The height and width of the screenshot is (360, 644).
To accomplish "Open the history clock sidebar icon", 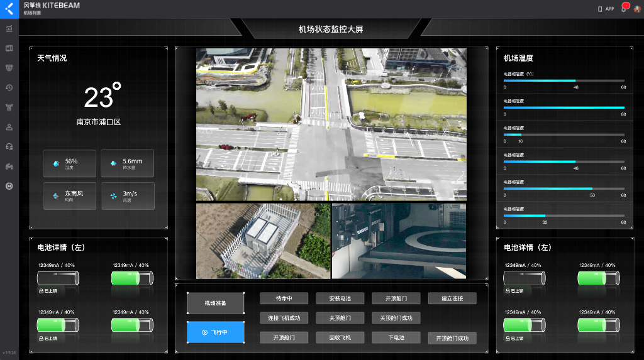I will point(9,87).
